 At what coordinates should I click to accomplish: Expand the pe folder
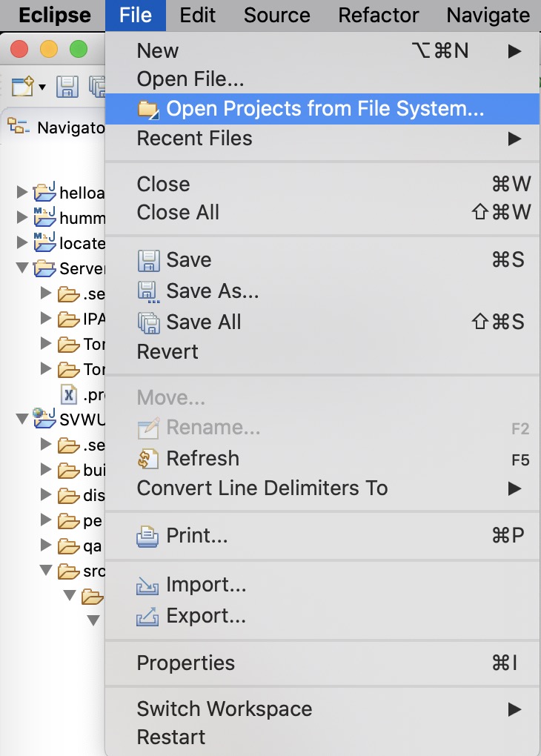coord(46,520)
